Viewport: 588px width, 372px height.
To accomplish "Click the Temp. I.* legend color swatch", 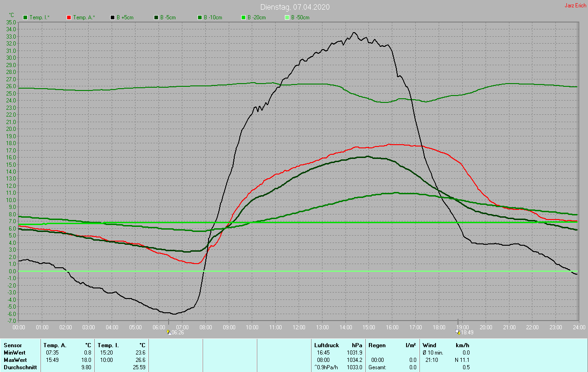I will click(25, 17).
